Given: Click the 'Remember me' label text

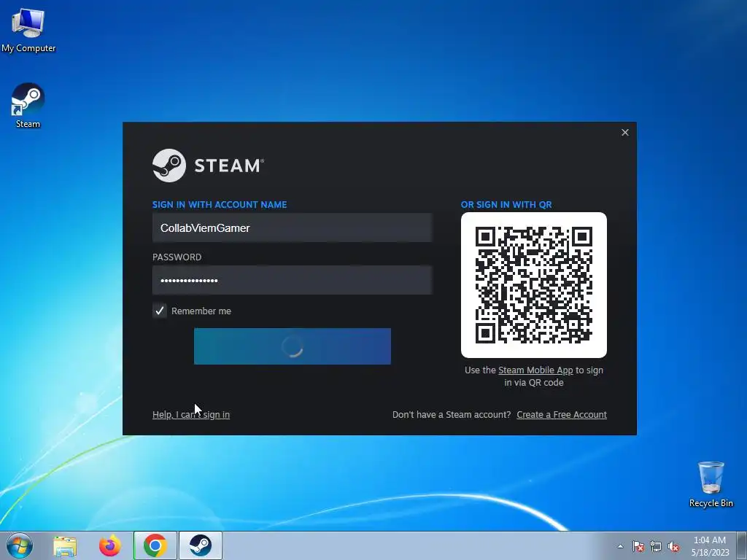Looking at the screenshot, I should pos(201,311).
